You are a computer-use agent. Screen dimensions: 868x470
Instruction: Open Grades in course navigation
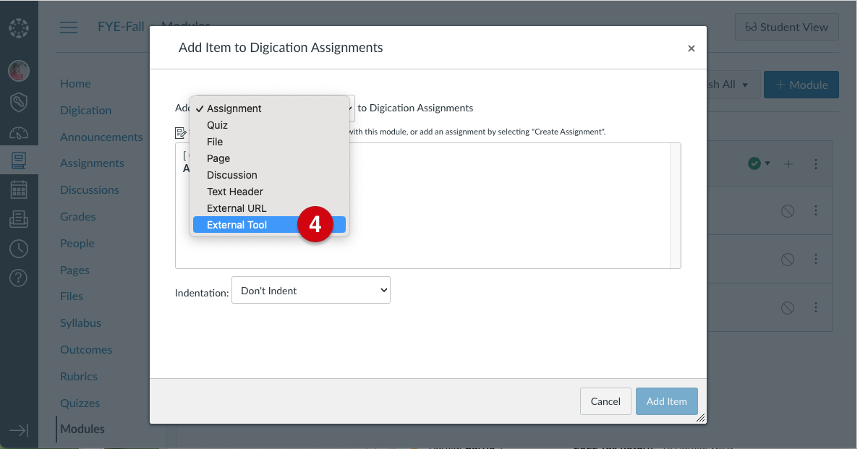78,216
